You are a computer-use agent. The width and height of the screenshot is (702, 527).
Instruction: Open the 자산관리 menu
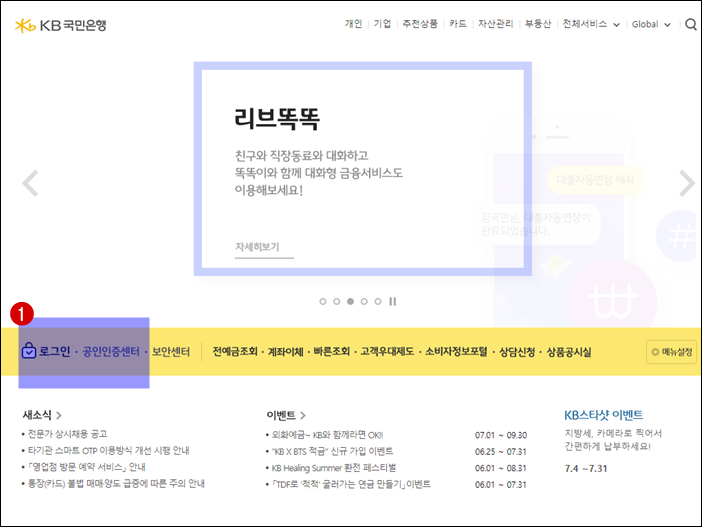coord(496,24)
